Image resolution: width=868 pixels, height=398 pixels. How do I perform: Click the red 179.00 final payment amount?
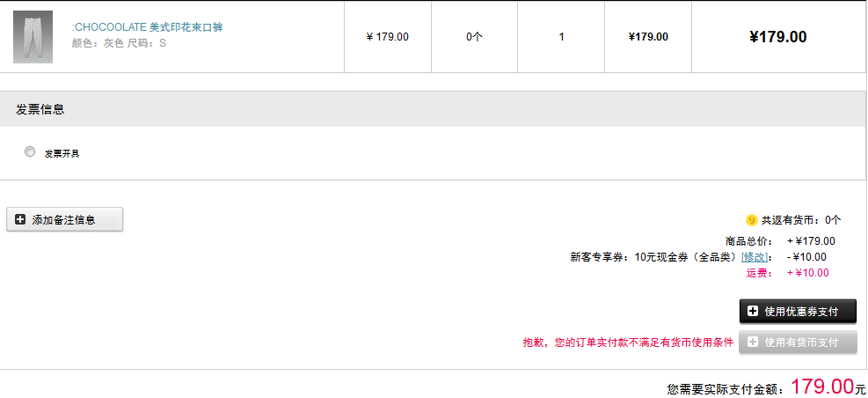pyautogui.click(x=822, y=386)
